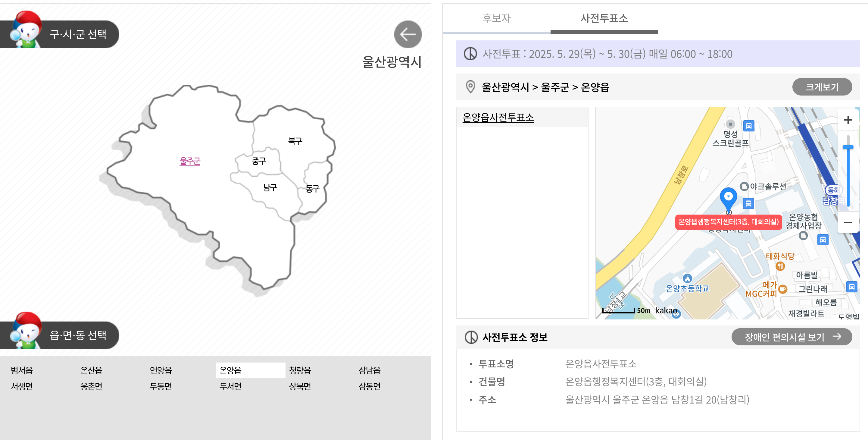Click the bus stop icon near 명성 스크린골프
This screenshot has width=868, height=440.
(749, 126)
